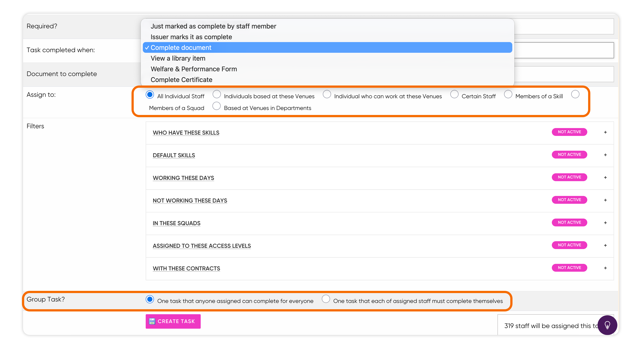Click Not Active badge for Default Skills
This screenshot has height=350, width=644.
pyautogui.click(x=569, y=155)
